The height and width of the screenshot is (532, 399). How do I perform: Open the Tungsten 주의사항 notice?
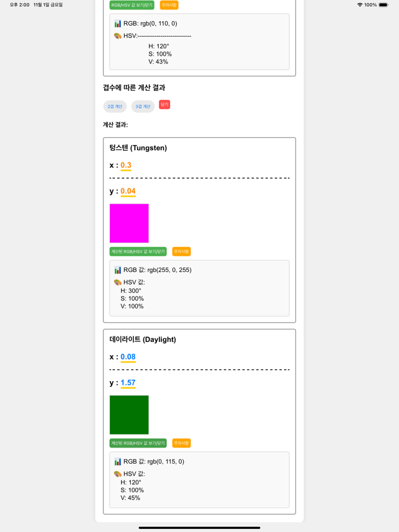click(x=182, y=251)
